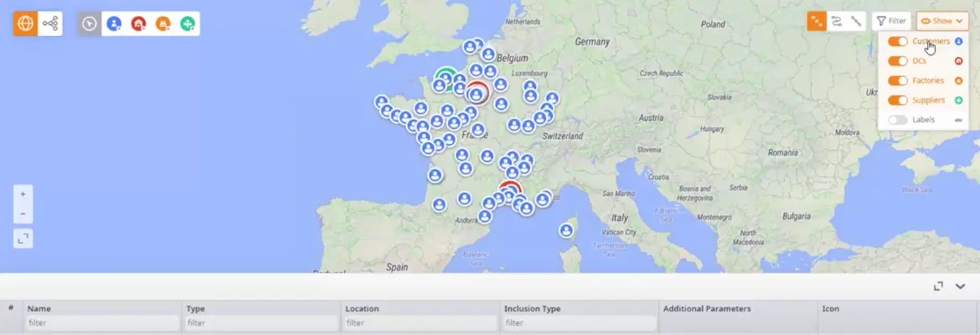Select the red DC marker near Paris
Screen dimensions: 980x335
click(477, 93)
